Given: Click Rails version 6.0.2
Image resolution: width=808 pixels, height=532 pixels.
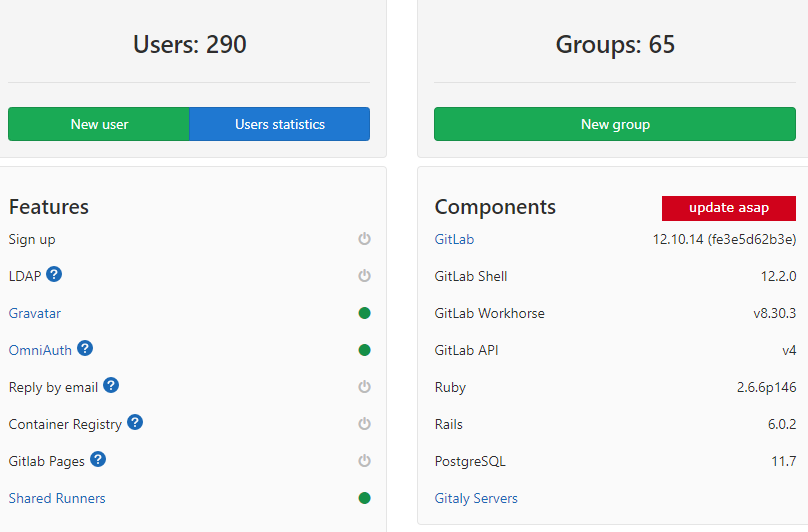Looking at the screenshot, I should (x=782, y=424).
